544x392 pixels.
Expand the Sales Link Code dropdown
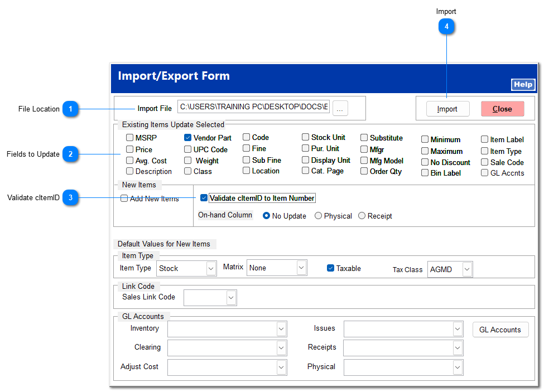click(231, 298)
